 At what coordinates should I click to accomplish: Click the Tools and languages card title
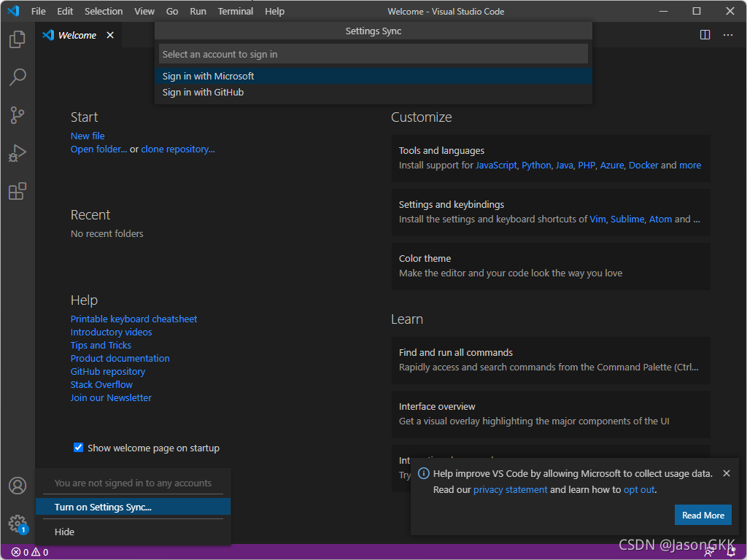pos(441,151)
